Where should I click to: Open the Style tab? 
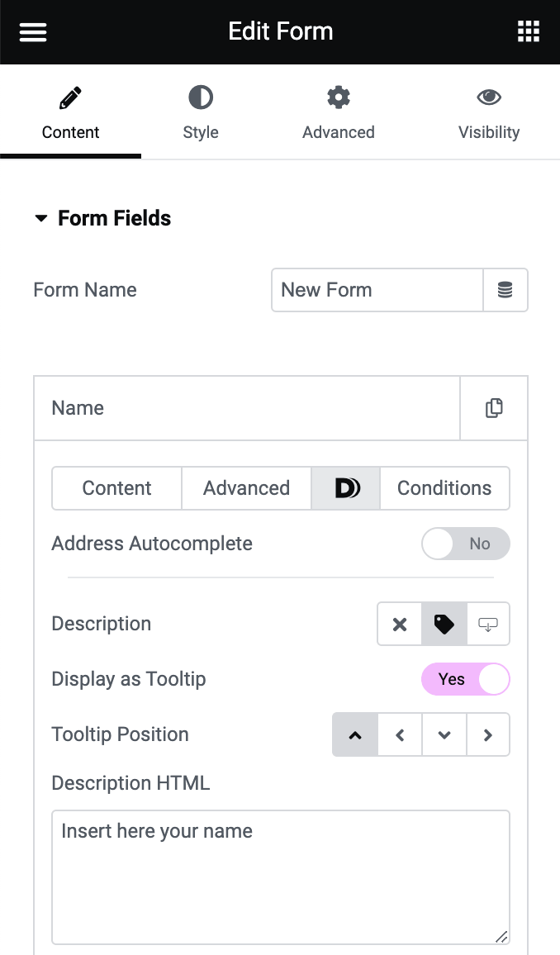coord(201,112)
